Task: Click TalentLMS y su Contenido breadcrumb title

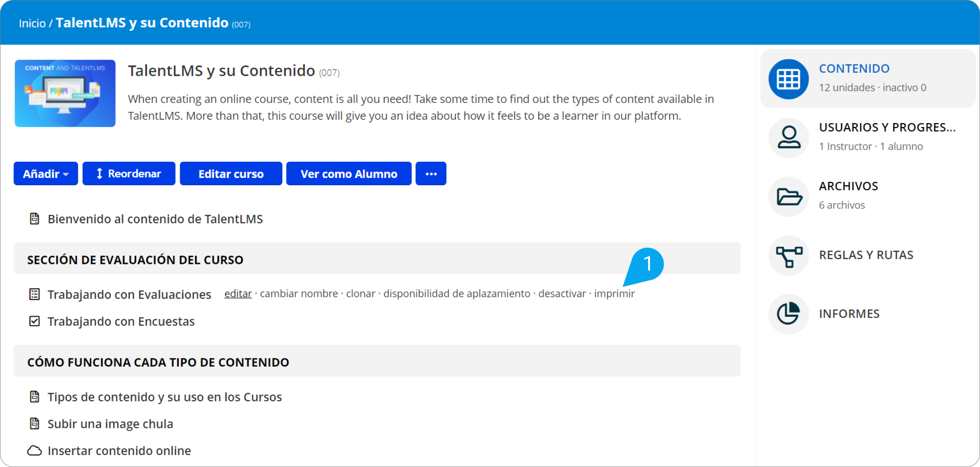Action: click(142, 23)
